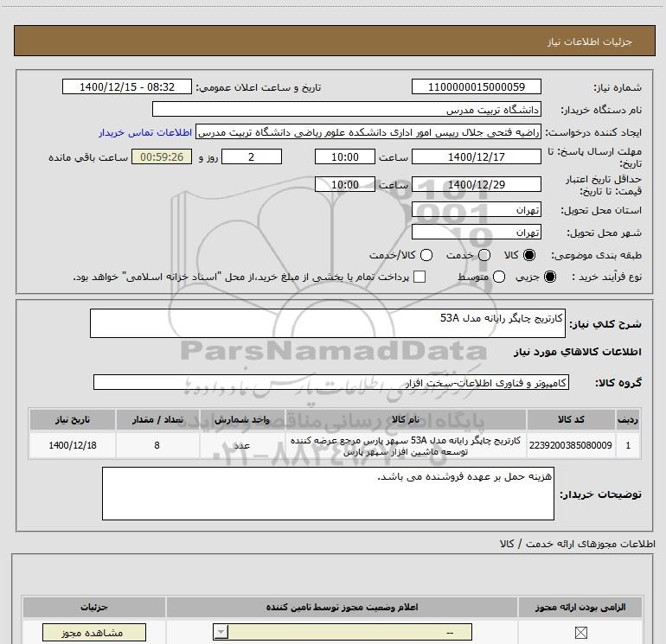Click product code 2239200385080009
Viewport: 666px width, 644px height.
(x=571, y=445)
